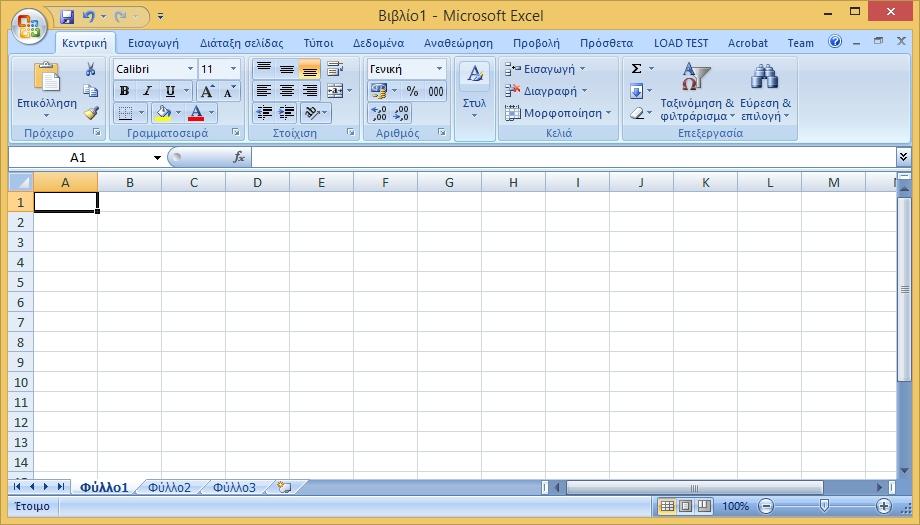The height and width of the screenshot is (525, 920).
Task: Expand the formula bar
Action: coord(904,156)
